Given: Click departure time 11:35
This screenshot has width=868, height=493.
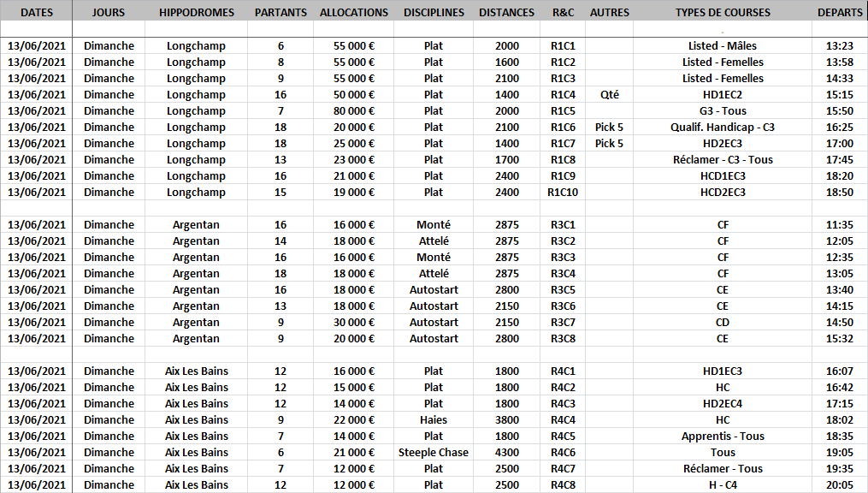Looking at the screenshot, I should (x=840, y=225).
